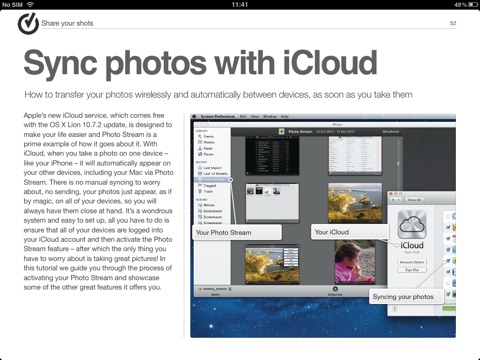Select the coastline thumbnail with menu overlay
The height and width of the screenshot is (360, 480).
click(x=272, y=264)
